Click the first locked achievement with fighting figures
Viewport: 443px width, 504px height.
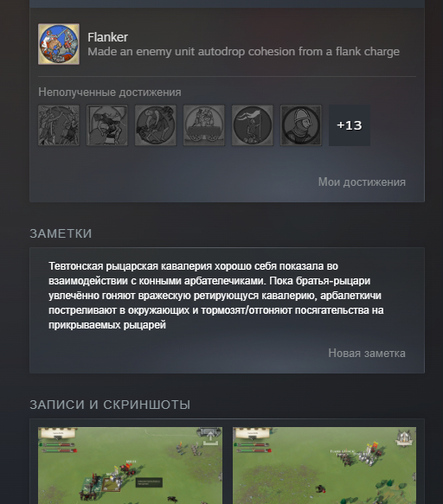point(59,125)
